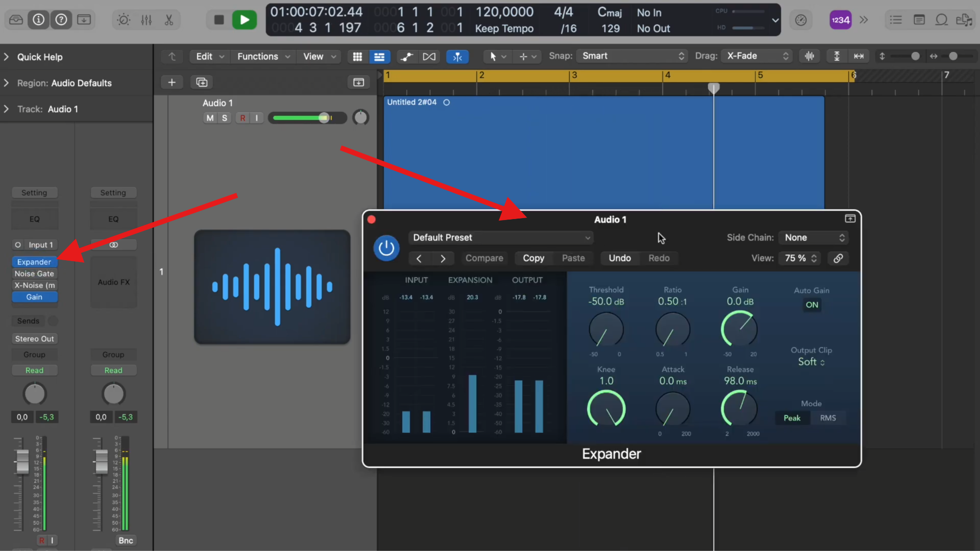Toggle the purple 1234 count-in button
Viewport: 980px width, 551px height.
click(840, 20)
